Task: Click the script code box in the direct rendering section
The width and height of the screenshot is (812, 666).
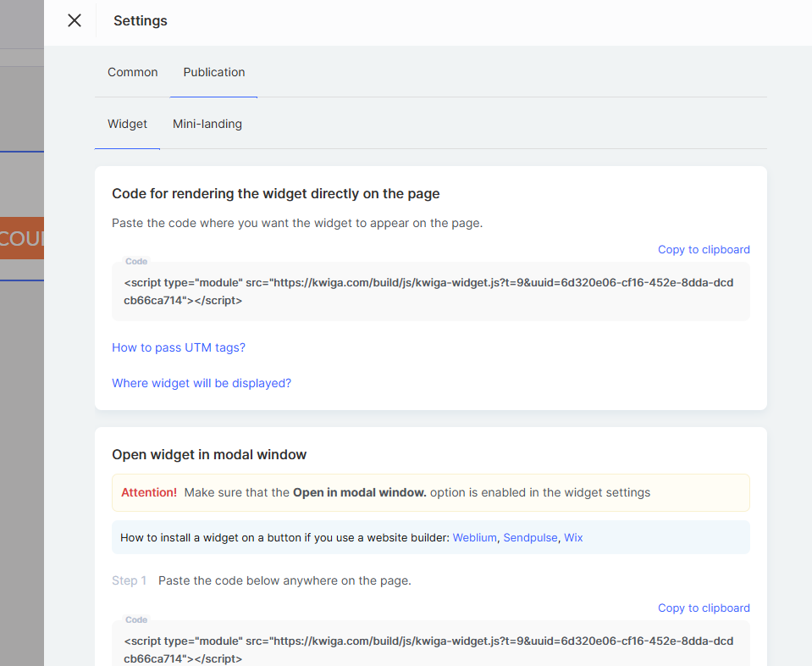Action: pos(430,291)
